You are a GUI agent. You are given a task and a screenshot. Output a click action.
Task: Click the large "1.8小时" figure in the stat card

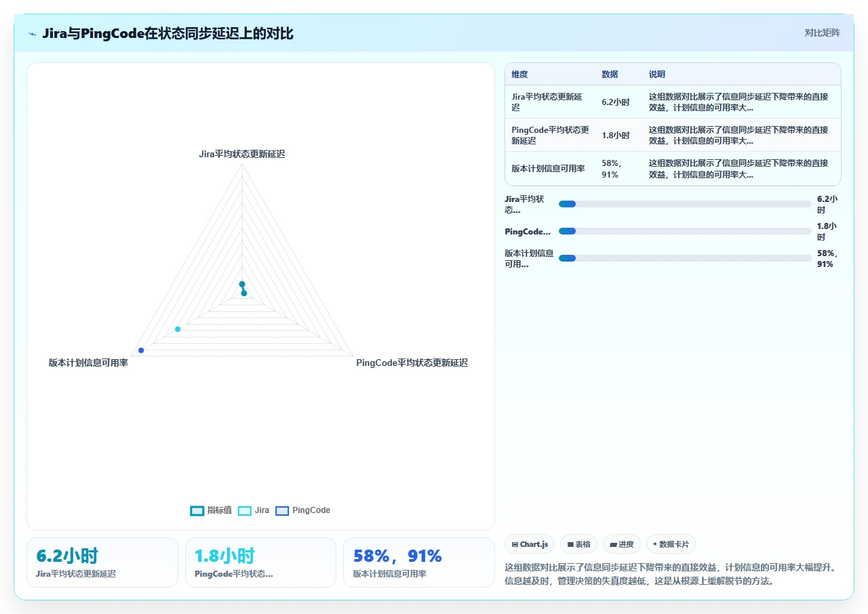(x=224, y=556)
